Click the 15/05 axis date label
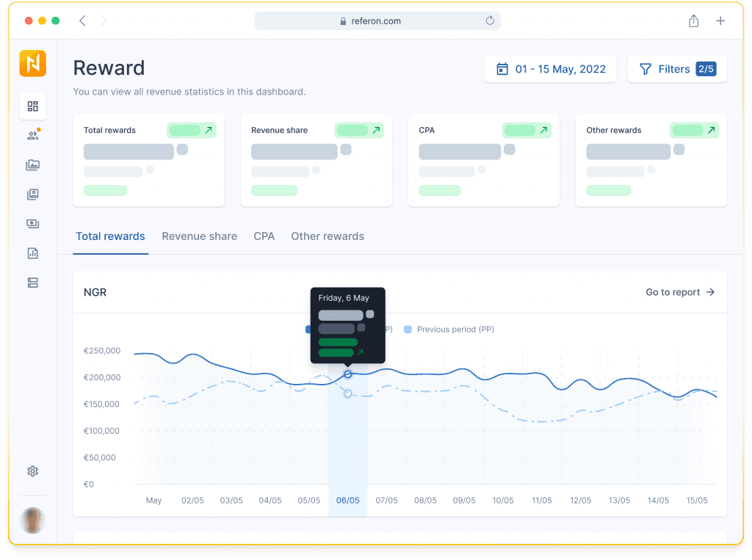This screenshot has width=752, height=560. pos(697,500)
